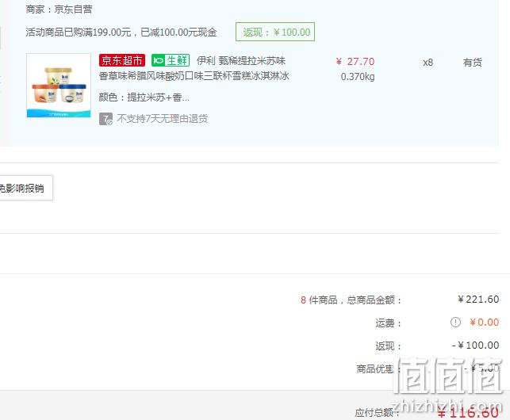
Task: Open the Yili ice cream product thumbnail
Action: point(59,86)
